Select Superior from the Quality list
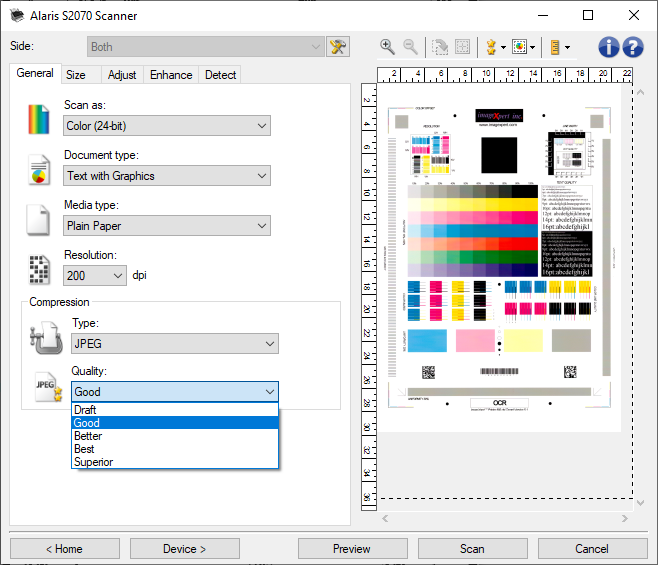This screenshot has height=565, width=658. (x=93, y=462)
